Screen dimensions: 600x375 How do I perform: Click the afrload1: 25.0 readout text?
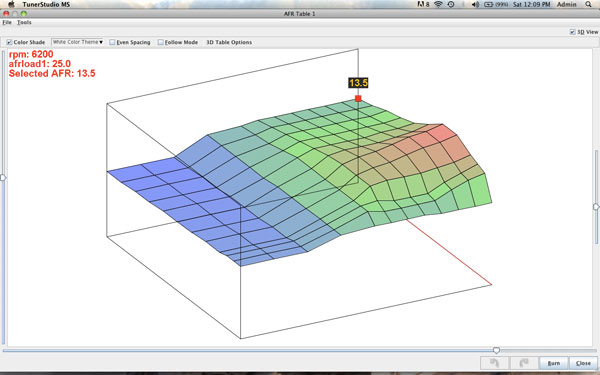[x=40, y=64]
